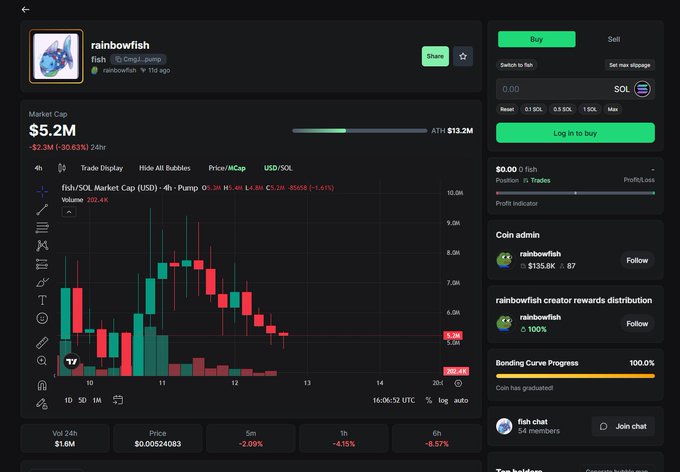This screenshot has width=680, height=472.
Task: Open fish chat avatar image
Action: [504, 426]
